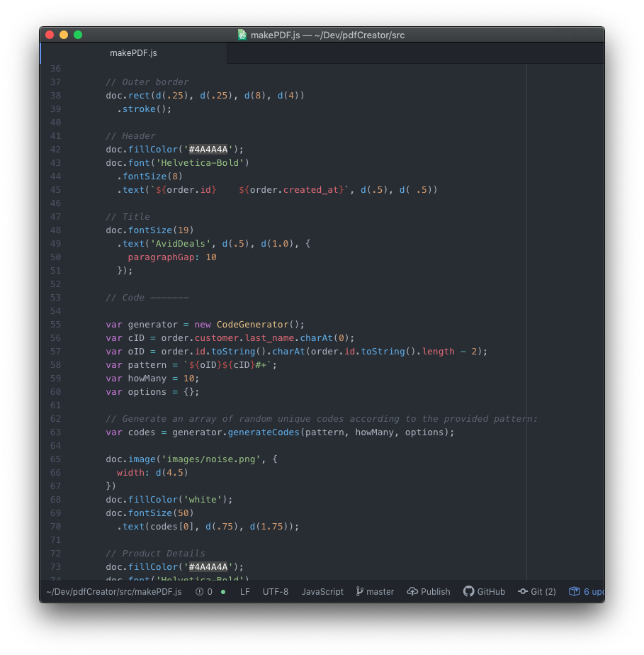Click the '#4A4A4A' color value on line 73

(x=208, y=567)
